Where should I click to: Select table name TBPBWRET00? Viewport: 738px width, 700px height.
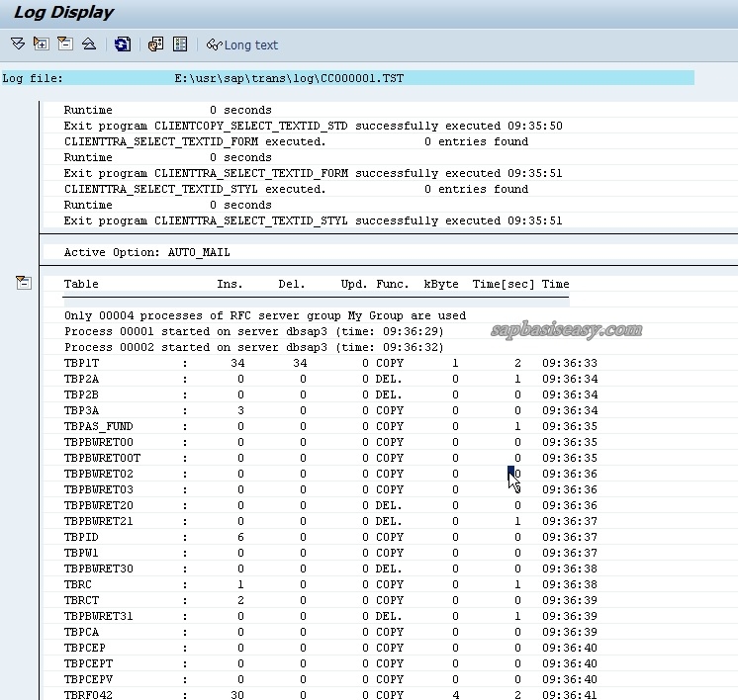click(98, 442)
